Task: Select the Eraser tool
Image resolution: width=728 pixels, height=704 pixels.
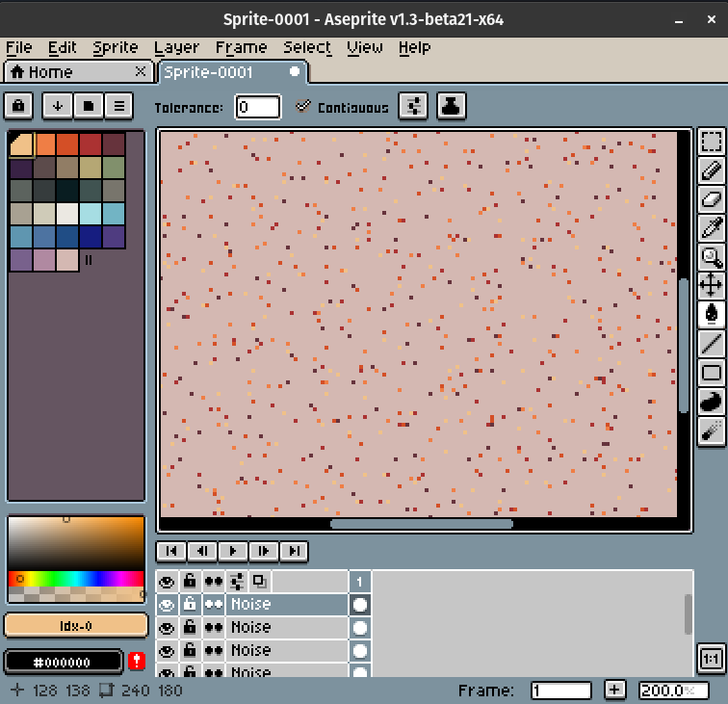Action: [x=712, y=199]
